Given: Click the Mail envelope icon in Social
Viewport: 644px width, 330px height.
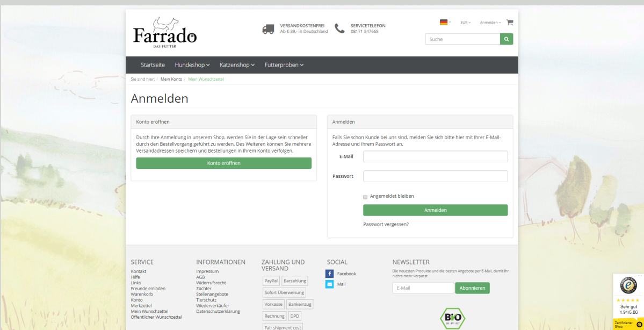Looking at the screenshot, I should coord(329,284).
